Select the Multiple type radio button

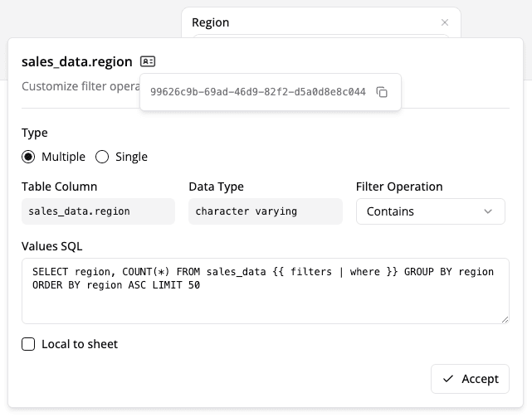pos(28,157)
